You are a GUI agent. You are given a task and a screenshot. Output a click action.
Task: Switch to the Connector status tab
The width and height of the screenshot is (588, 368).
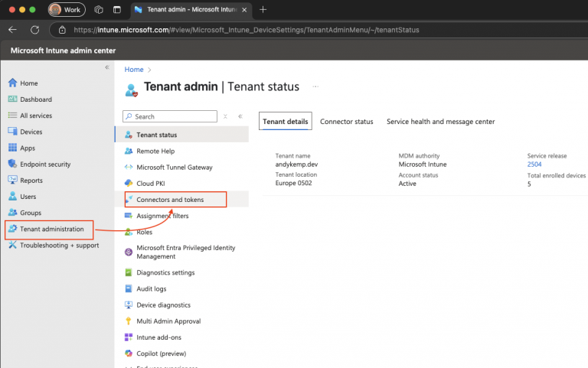point(346,122)
